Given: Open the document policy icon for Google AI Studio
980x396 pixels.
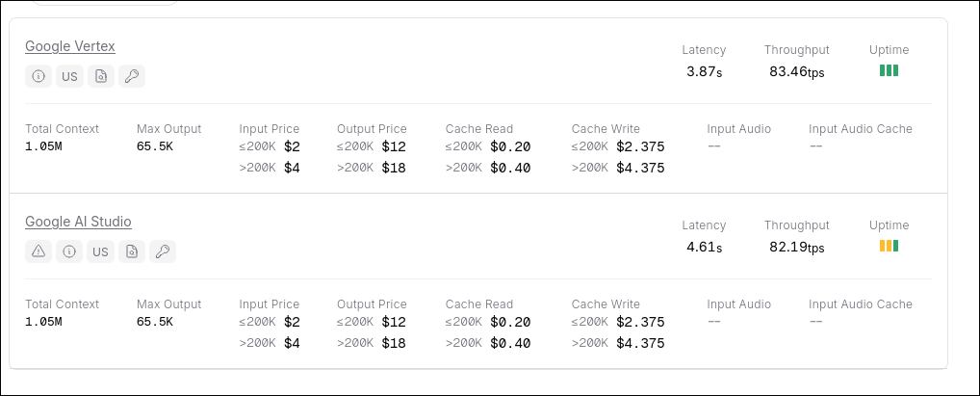Looking at the screenshot, I should tap(131, 252).
